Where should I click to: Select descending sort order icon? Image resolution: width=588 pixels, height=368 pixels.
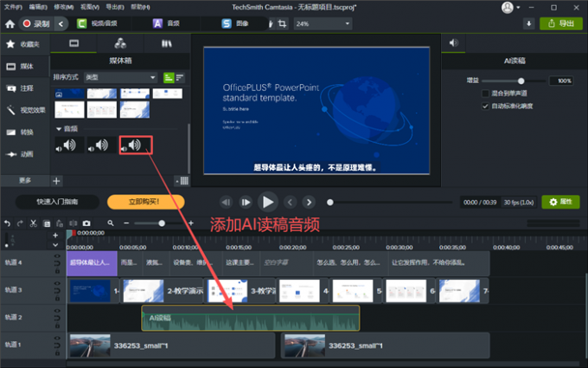(x=180, y=78)
